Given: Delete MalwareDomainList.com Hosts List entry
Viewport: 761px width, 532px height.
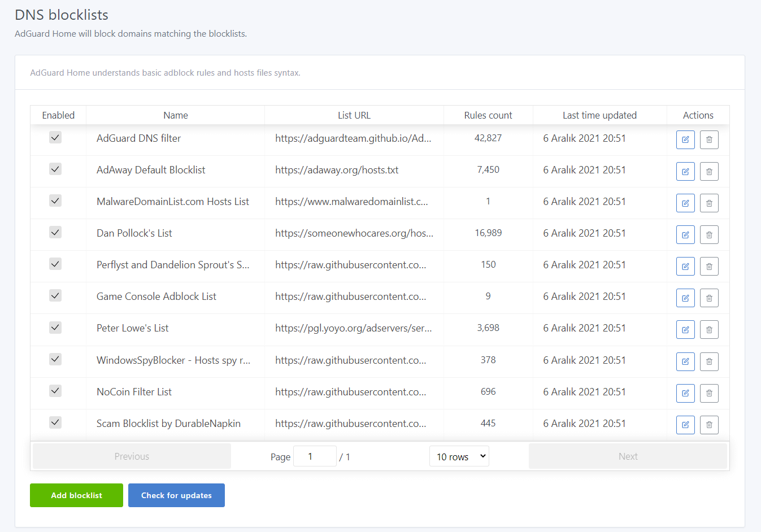Looking at the screenshot, I should 709,203.
